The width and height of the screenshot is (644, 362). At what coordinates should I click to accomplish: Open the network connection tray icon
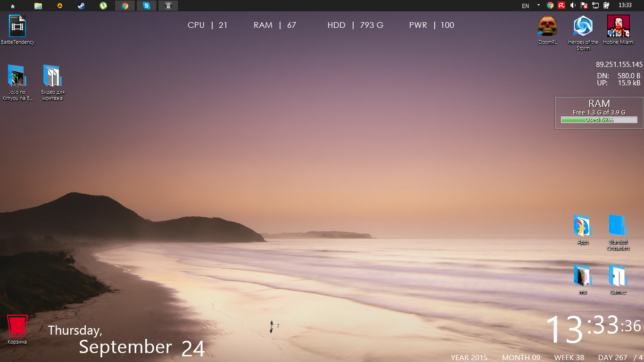click(595, 6)
